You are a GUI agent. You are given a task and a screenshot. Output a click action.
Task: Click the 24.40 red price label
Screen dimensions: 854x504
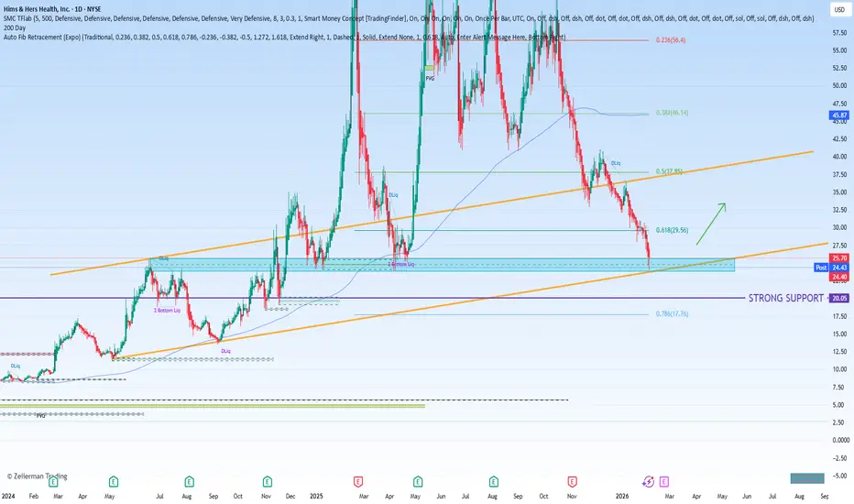point(838,277)
